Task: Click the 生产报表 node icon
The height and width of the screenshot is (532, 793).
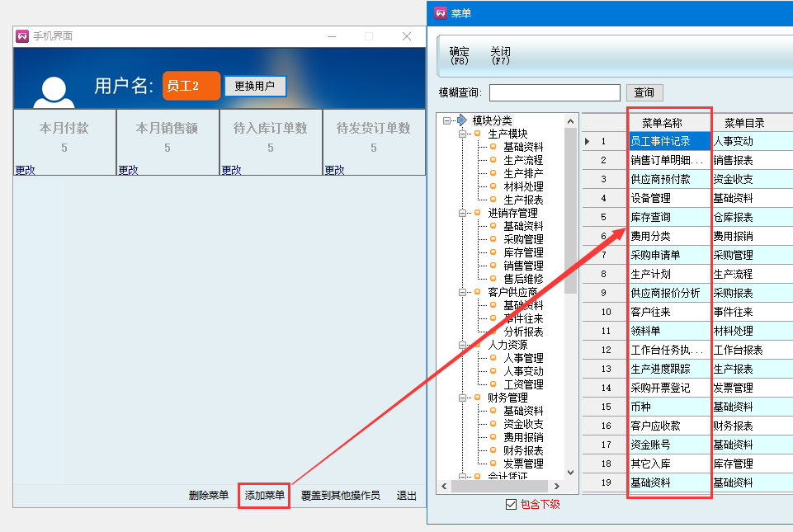Action: pos(493,200)
